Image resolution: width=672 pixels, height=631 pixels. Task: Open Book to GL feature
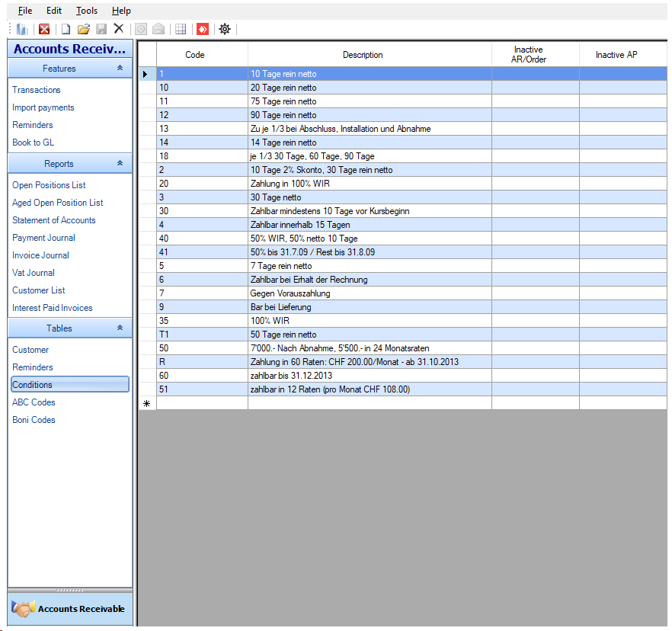pyautogui.click(x=34, y=143)
